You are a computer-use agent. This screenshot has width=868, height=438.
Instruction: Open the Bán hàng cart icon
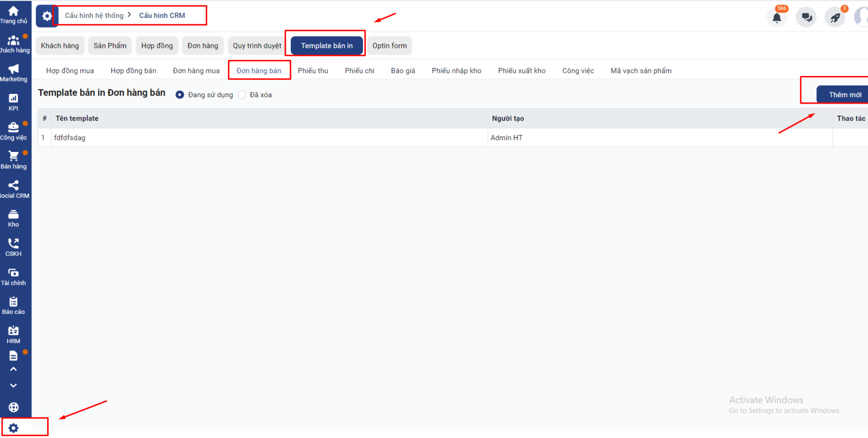pyautogui.click(x=14, y=157)
